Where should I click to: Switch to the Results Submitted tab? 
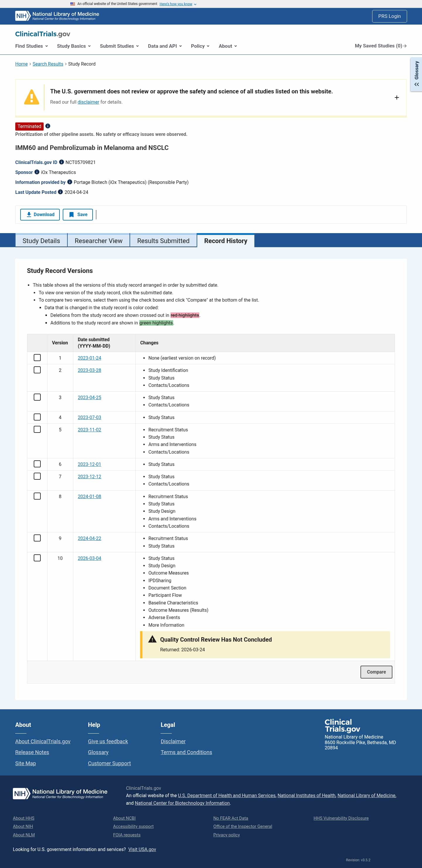coord(163,241)
